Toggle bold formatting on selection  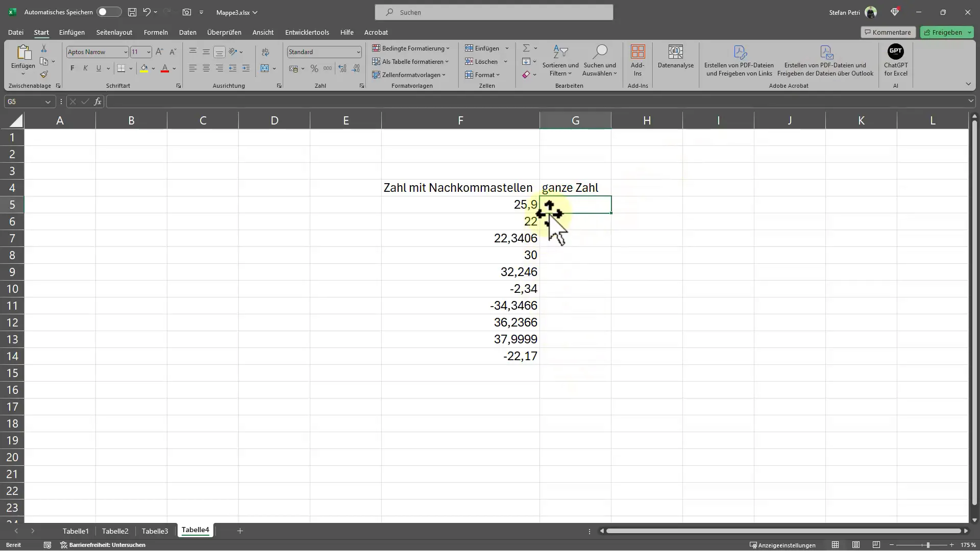72,68
